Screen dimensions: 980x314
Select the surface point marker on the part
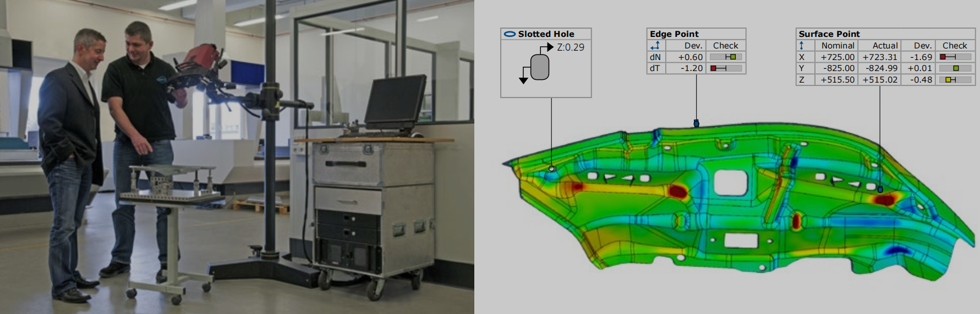click(880, 190)
